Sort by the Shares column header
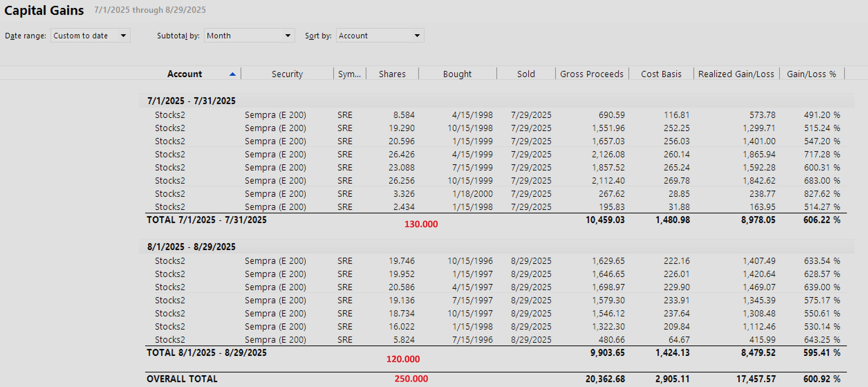 (392, 74)
